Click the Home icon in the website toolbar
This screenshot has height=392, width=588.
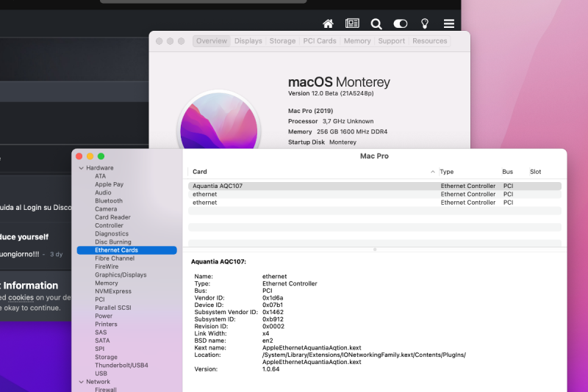[329, 23]
